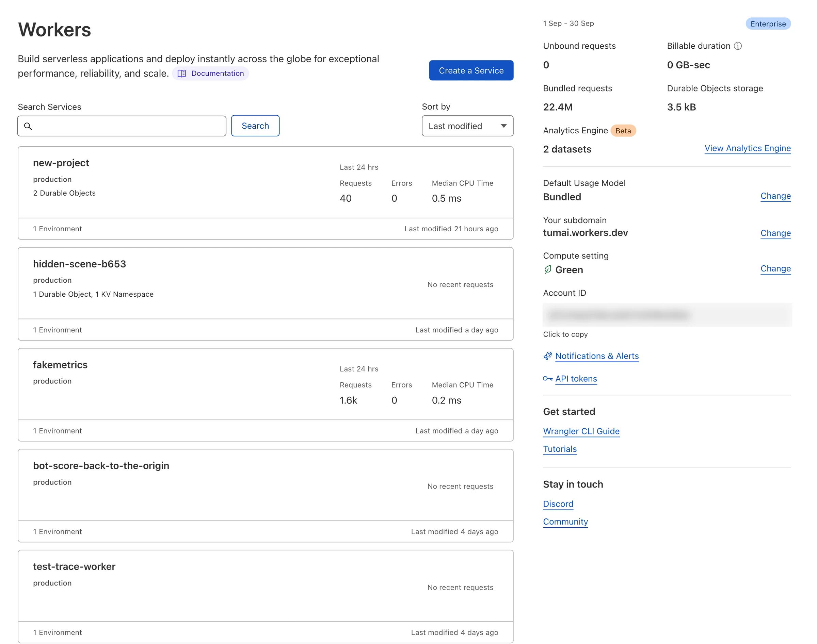Viewport: 817px width, 644px height.
Task: Open the test-trace-worker service
Action: [74, 566]
